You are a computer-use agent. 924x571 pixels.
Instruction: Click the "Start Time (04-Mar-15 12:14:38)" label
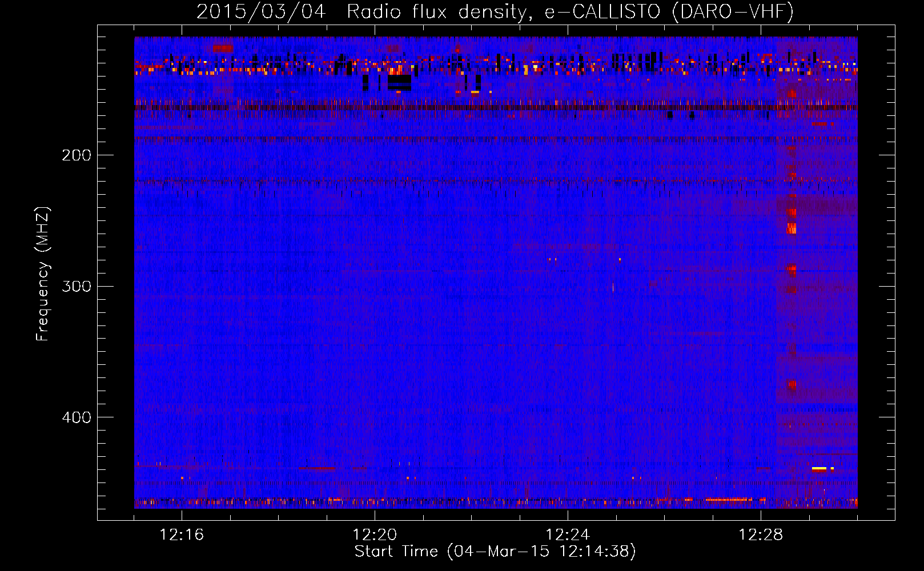click(495, 552)
